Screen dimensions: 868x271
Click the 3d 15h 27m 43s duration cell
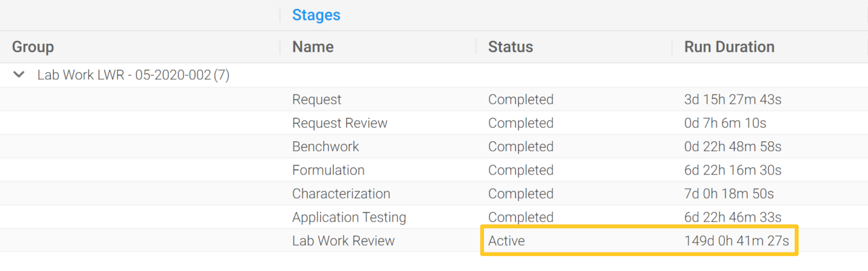733,99
